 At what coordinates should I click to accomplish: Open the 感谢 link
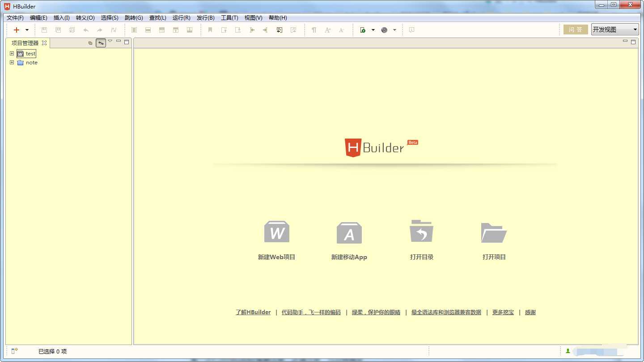click(530, 312)
